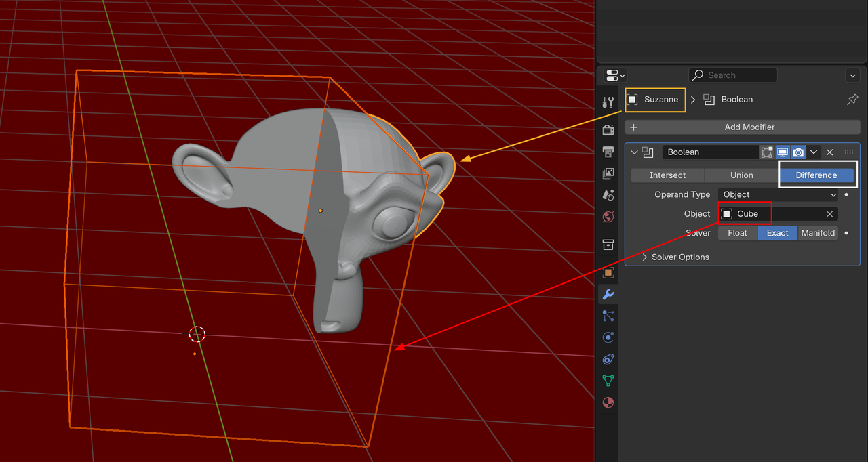This screenshot has height=462, width=868.
Task: Toggle Boolean modifier edit mode display
Action: click(x=767, y=152)
